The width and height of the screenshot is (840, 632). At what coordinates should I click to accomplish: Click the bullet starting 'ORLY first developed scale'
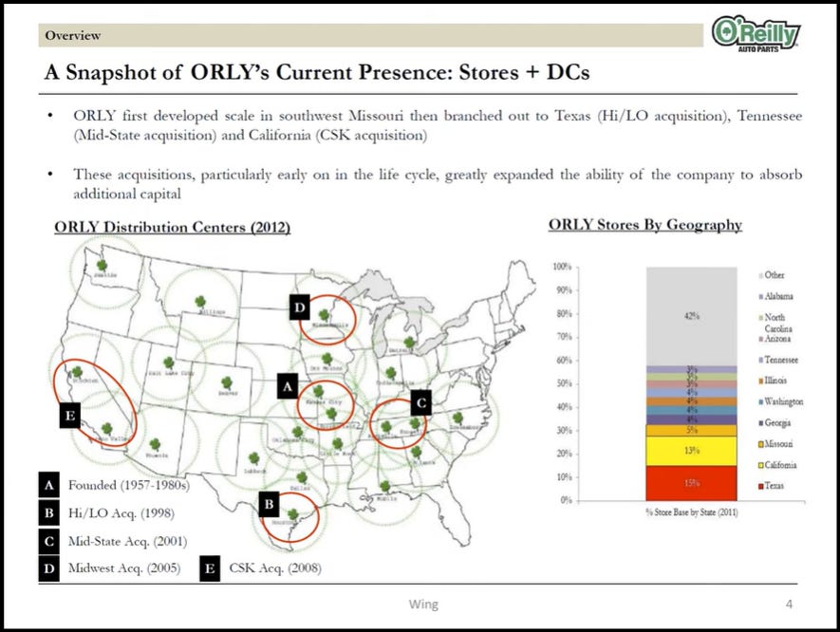(x=438, y=125)
